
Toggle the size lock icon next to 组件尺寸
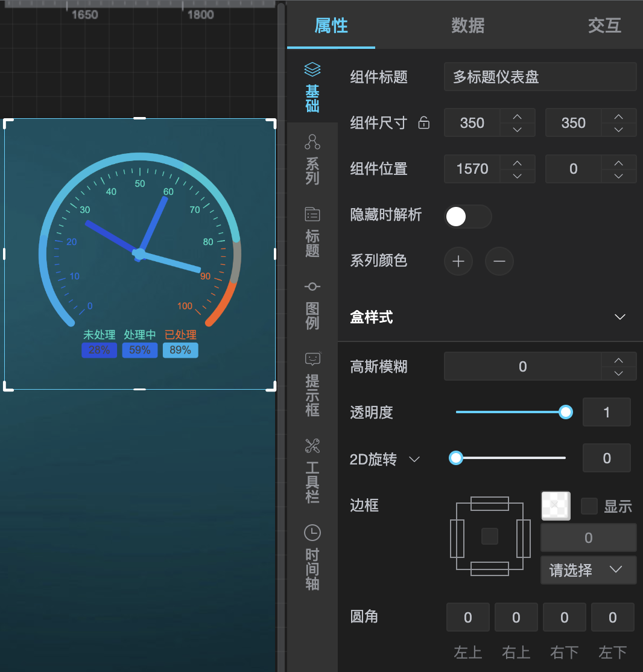pyautogui.click(x=423, y=122)
